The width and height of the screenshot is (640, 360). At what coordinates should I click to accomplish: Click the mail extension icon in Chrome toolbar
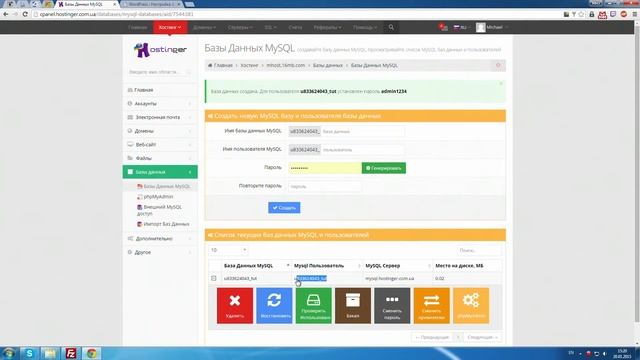click(602, 14)
